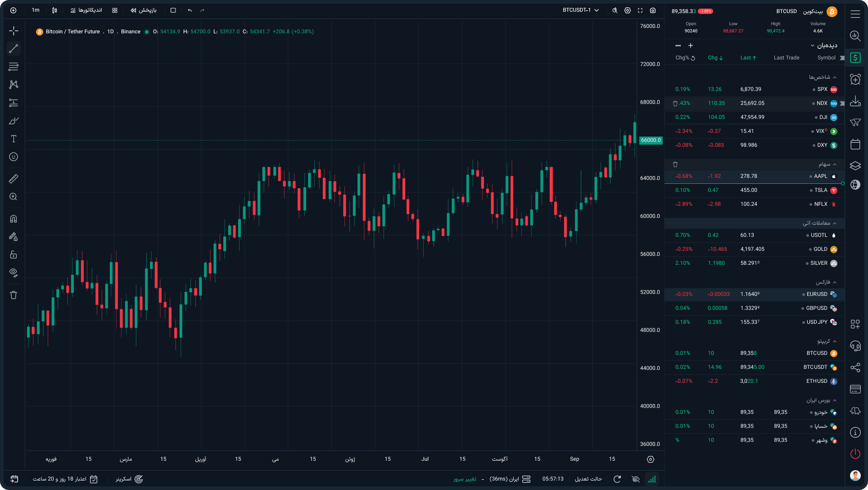Open the emoji sticker tool
Screen dimensions: 868x490
[14, 157]
